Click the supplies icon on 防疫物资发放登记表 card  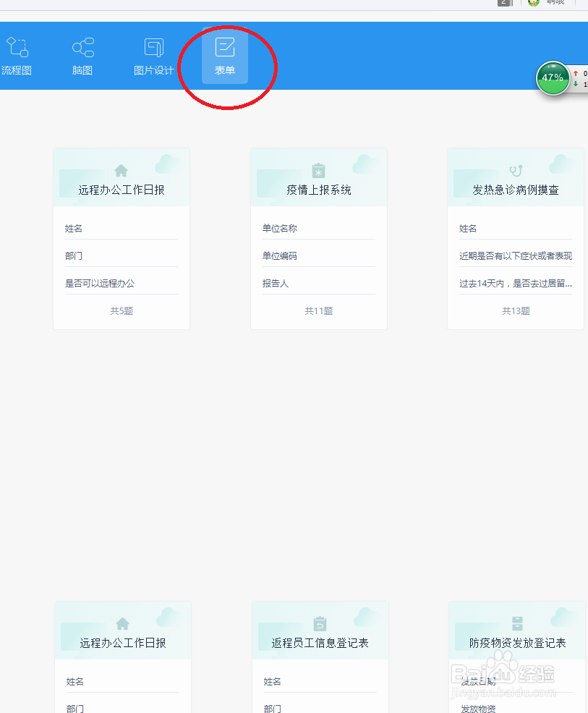516,623
